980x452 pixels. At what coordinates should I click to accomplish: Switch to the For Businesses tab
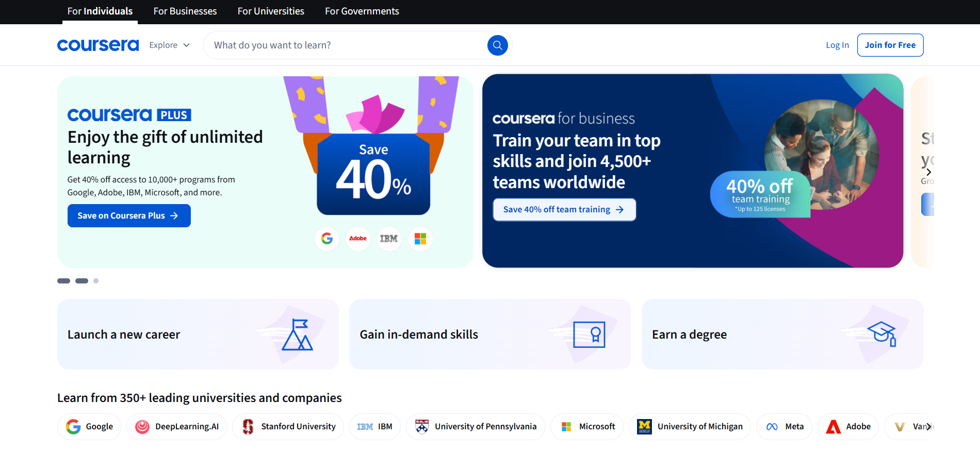(185, 11)
